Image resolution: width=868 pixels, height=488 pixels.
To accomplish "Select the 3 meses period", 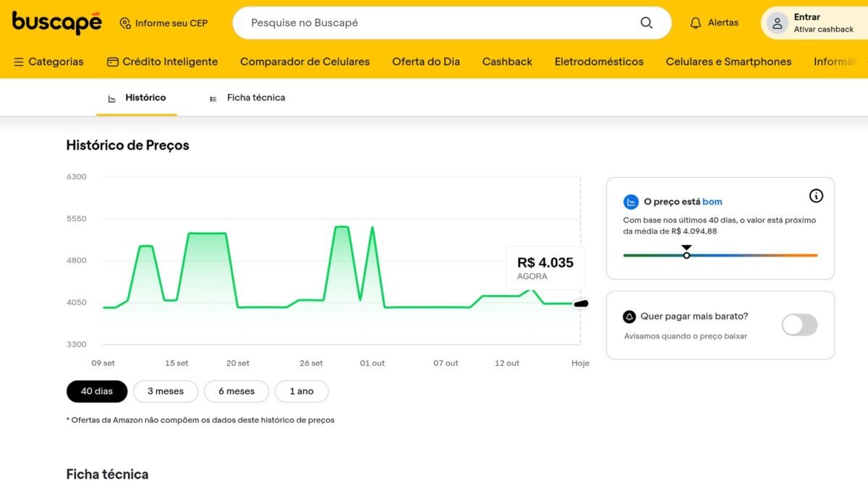I will tap(166, 391).
